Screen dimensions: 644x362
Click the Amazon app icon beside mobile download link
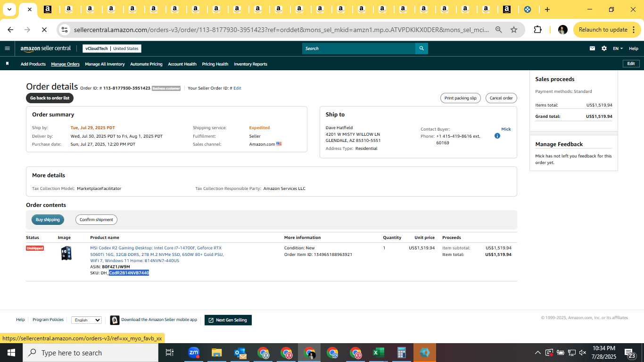[x=115, y=320]
